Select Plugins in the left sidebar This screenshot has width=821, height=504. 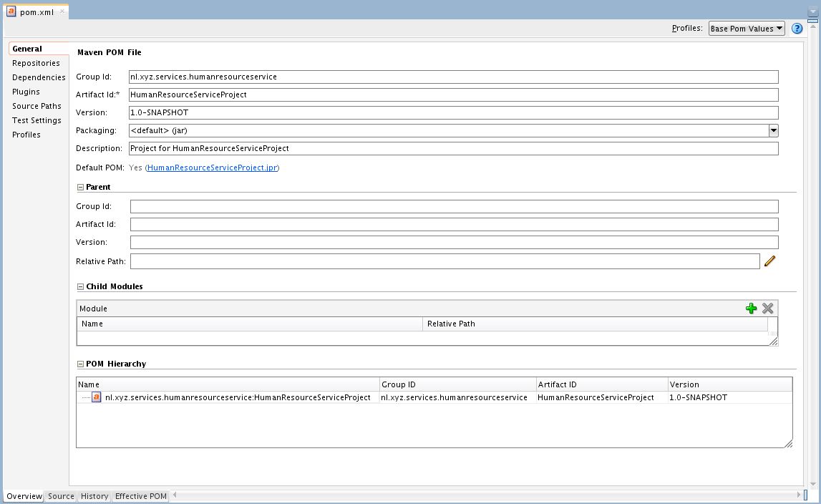pos(26,92)
